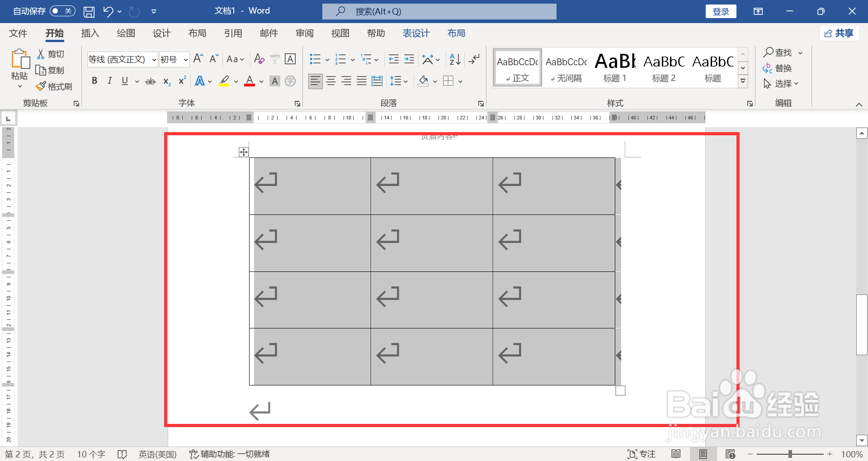Viewport: 868px width, 461px height.
Task: Open the Font dialog launcher
Action: 297,104
